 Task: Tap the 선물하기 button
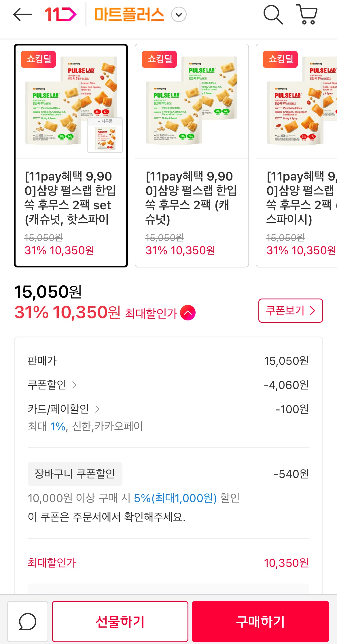(120, 622)
